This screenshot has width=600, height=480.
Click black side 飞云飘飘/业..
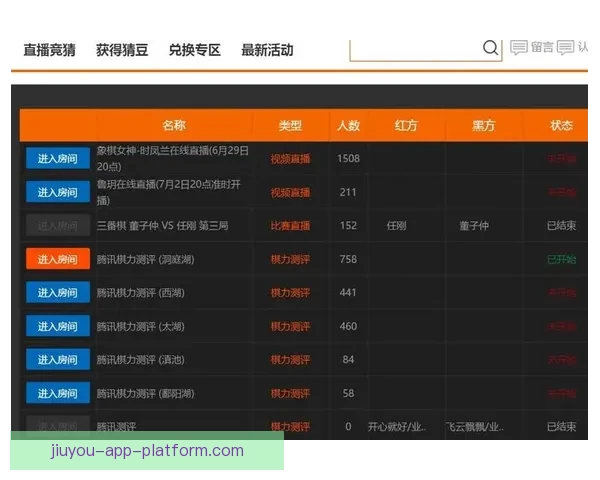coord(474,427)
